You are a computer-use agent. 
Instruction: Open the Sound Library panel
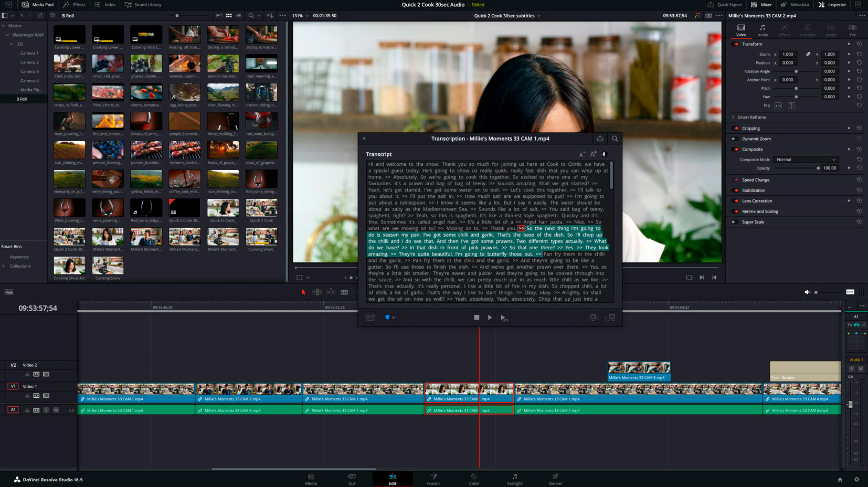(x=143, y=5)
